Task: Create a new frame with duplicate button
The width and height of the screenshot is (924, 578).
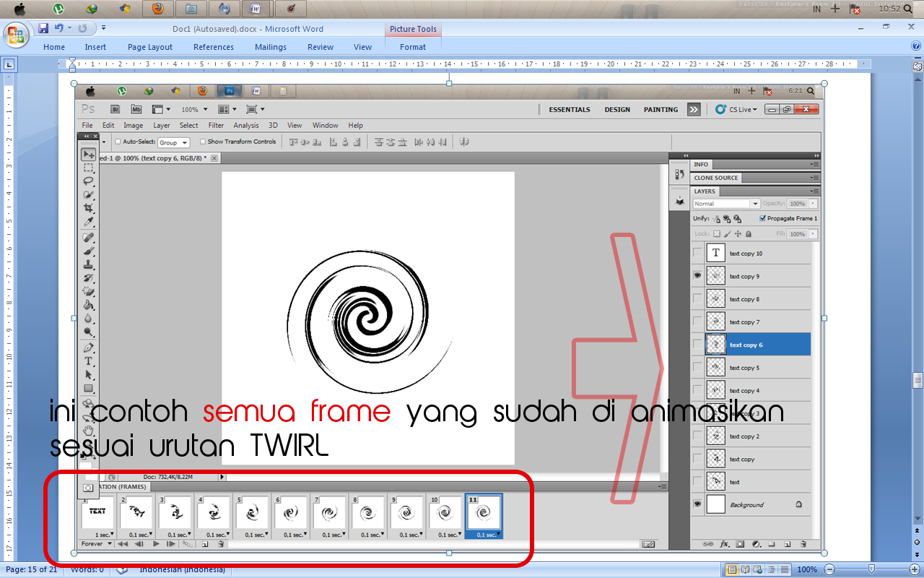Action: tap(204, 543)
